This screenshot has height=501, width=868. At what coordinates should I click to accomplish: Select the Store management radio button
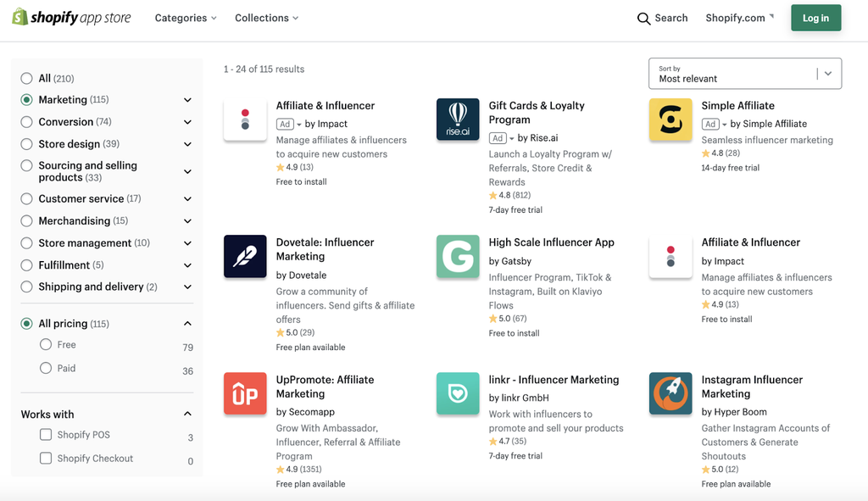tap(26, 243)
